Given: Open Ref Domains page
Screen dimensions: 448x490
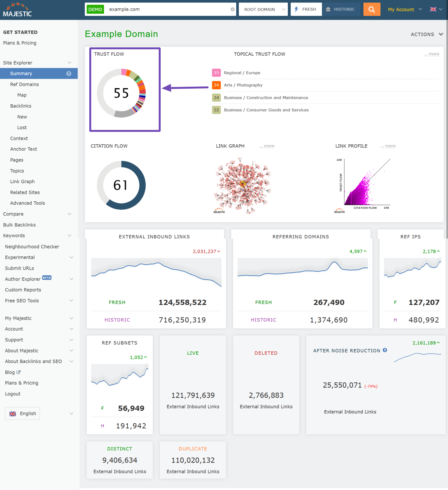Looking at the screenshot, I should pyautogui.click(x=24, y=84).
